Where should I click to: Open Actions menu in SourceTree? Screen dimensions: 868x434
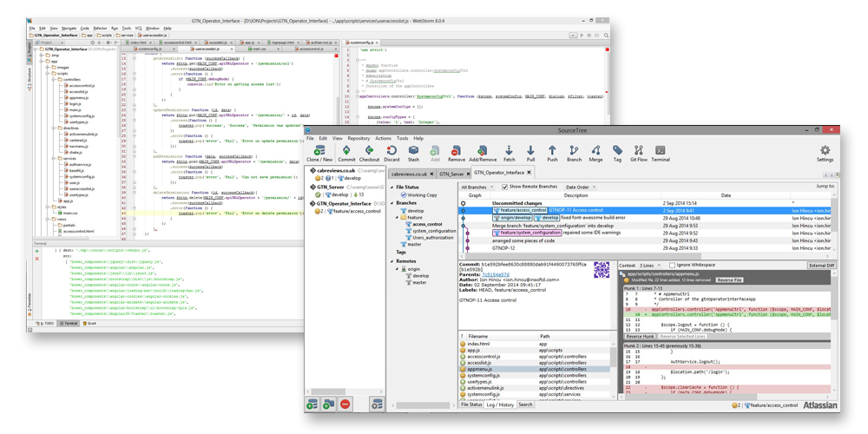(x=383, y=138)
